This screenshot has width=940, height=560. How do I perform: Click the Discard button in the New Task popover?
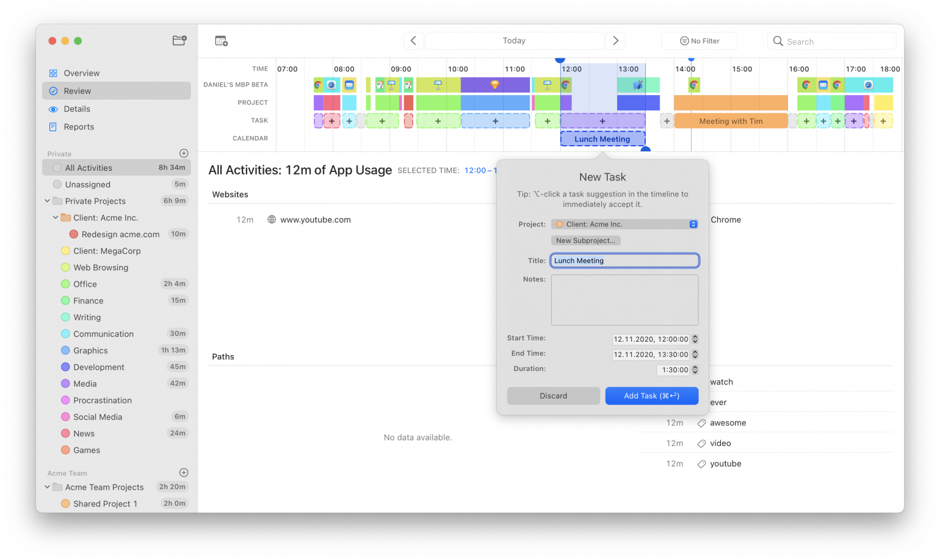pyautogui.click(x=553, y=396)
